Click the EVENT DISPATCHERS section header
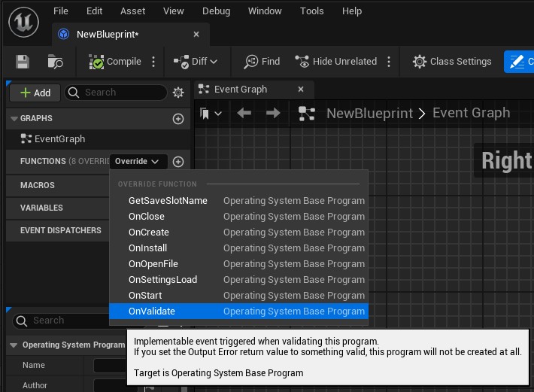Image resolution: width=534 pixels, height=392 pixels. coord(61,230)
